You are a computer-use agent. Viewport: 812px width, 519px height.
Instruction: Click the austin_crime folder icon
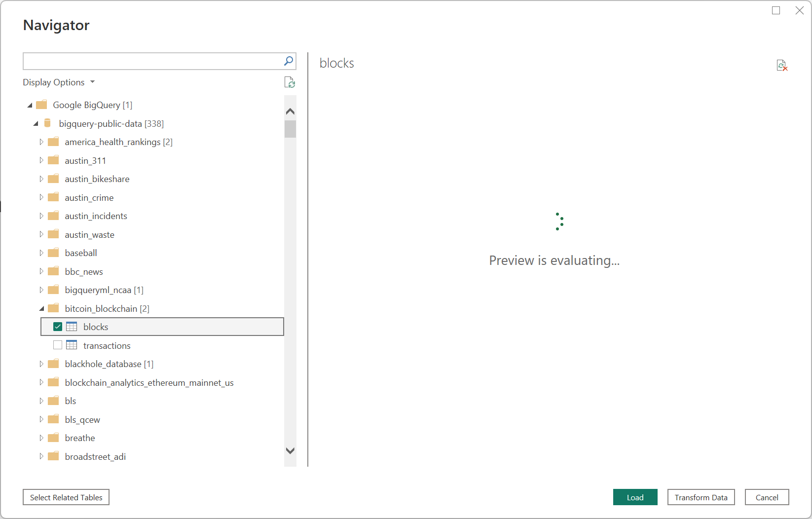(53, 197)
